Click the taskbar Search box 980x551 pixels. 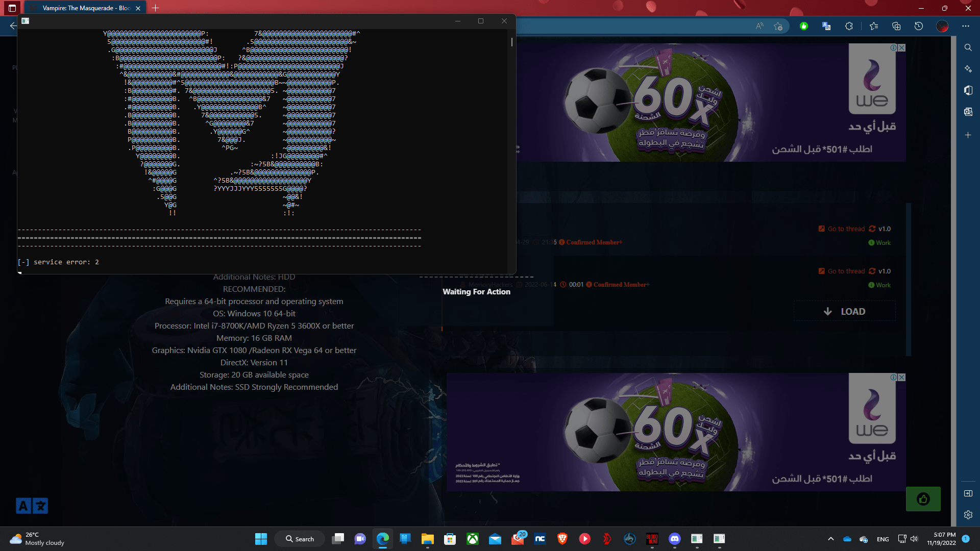point(300,539)
